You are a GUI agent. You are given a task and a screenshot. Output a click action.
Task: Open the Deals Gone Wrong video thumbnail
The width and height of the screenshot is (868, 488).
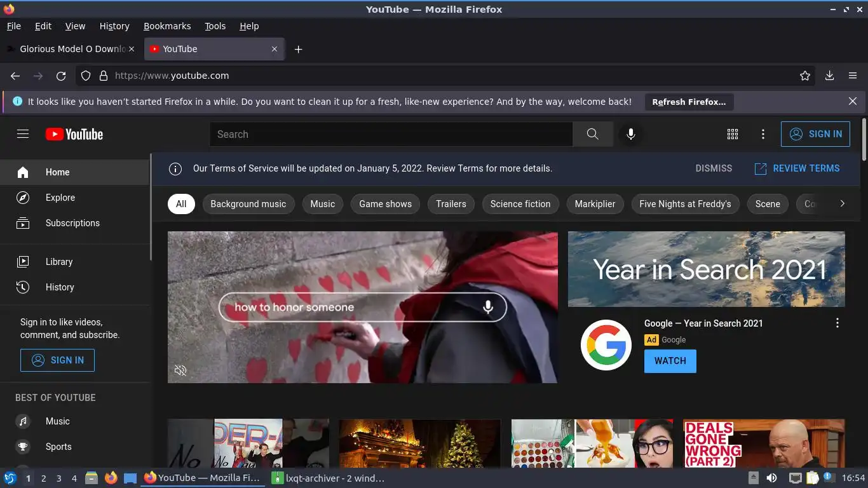(764, 444)
